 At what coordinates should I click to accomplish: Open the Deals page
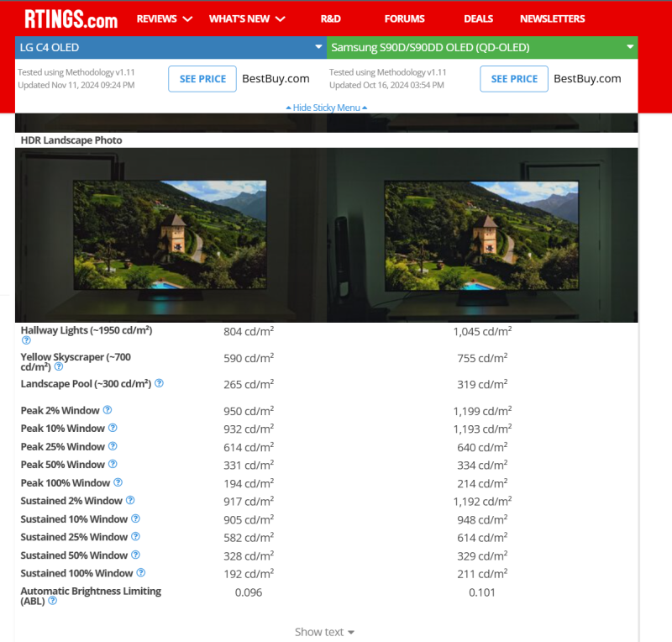click(479, 18)
